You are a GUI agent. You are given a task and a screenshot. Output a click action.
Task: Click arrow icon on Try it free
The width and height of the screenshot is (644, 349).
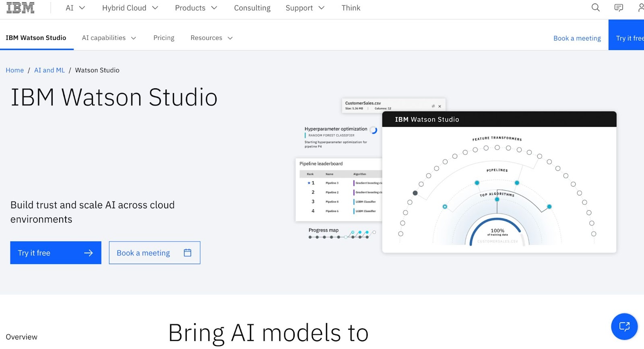click(x=89, y=253)
